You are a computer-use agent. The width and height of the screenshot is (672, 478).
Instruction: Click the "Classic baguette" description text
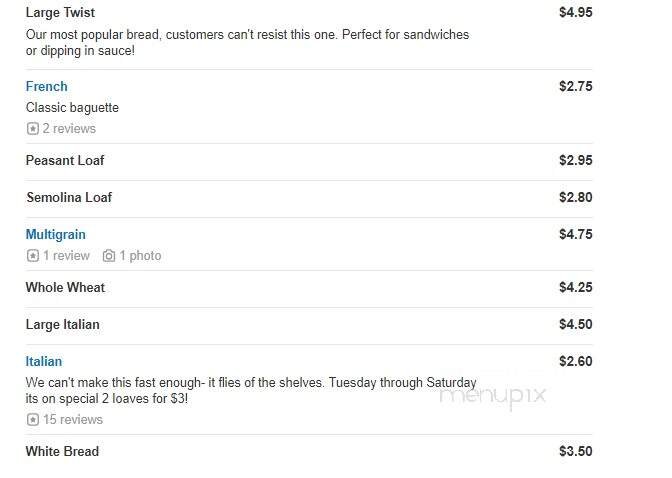click(x=72, y=108)
